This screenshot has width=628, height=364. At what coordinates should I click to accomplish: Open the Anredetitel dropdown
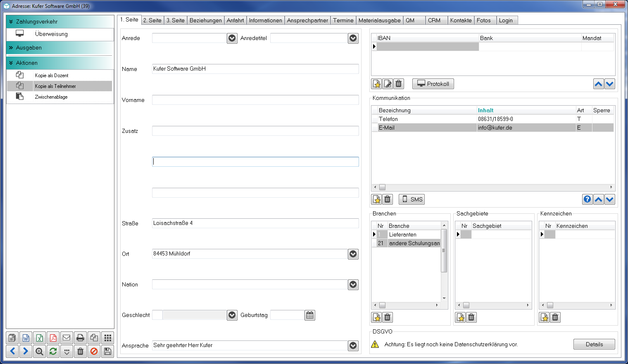coord(353,38)
